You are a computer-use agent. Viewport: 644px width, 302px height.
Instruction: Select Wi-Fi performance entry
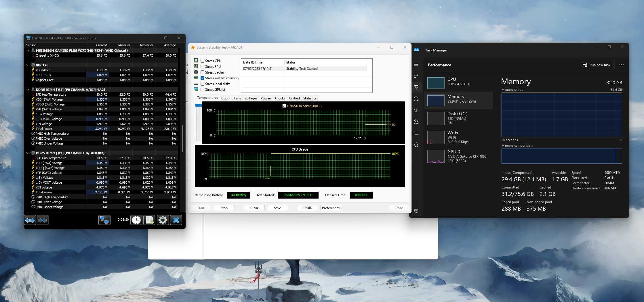click(459, 137)
